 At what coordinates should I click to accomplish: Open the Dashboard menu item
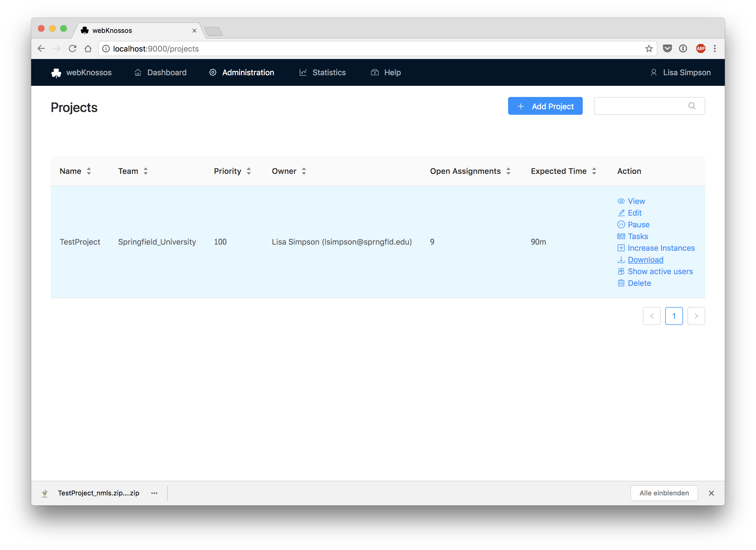pyautogui.click(x=160, y=72)
